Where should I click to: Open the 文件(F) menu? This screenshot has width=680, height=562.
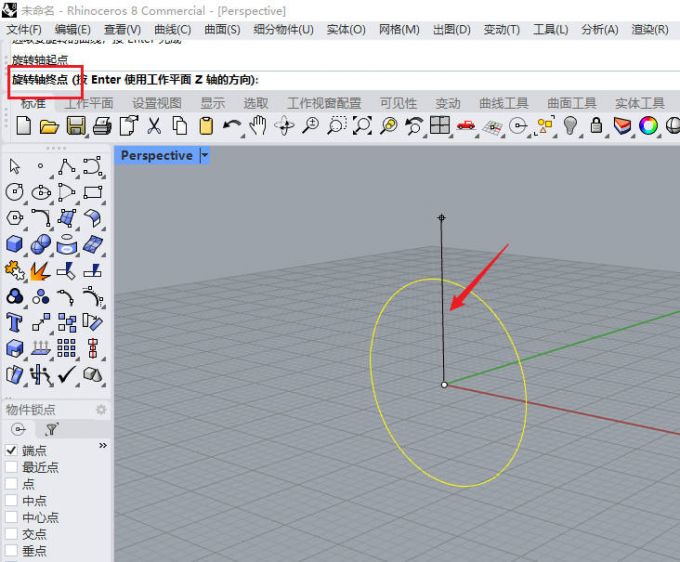click(24, 30)
